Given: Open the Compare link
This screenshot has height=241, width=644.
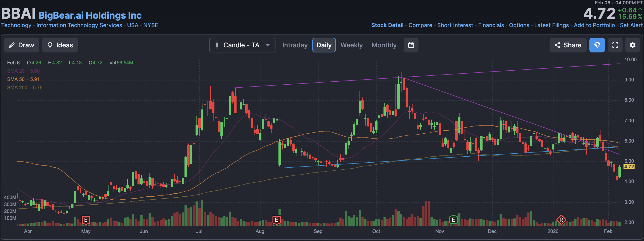Looking at the screenshot, I should 420,25.
